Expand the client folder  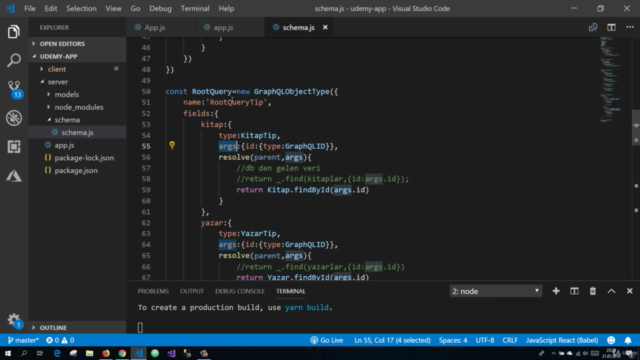pos(77,69)
